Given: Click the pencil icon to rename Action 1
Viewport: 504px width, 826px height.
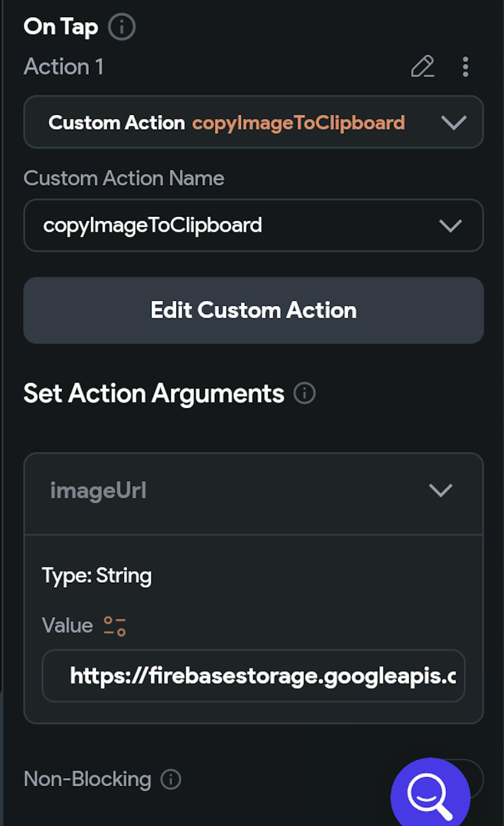Looking at the screenshot, I should click(x=422, y=67).
